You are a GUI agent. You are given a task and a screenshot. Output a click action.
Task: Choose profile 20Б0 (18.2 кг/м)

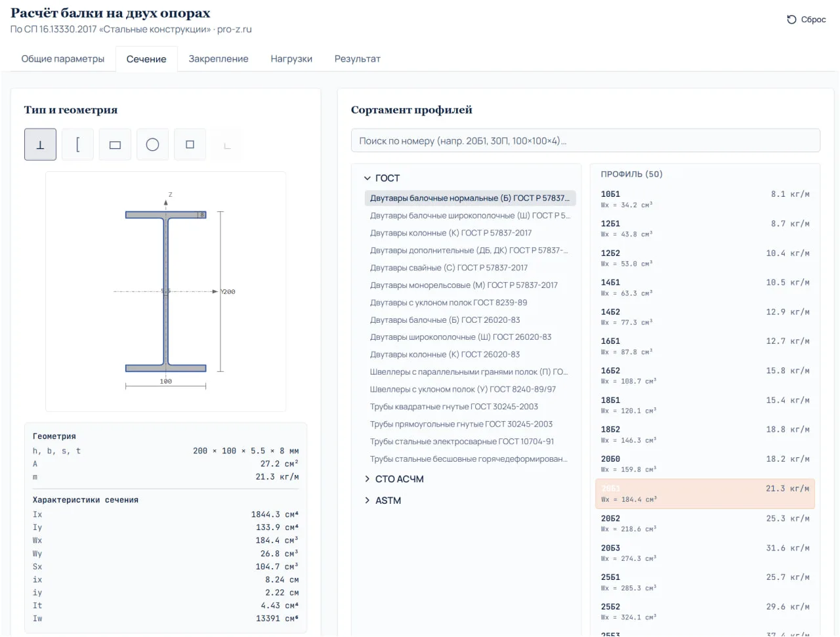[705, 464]
